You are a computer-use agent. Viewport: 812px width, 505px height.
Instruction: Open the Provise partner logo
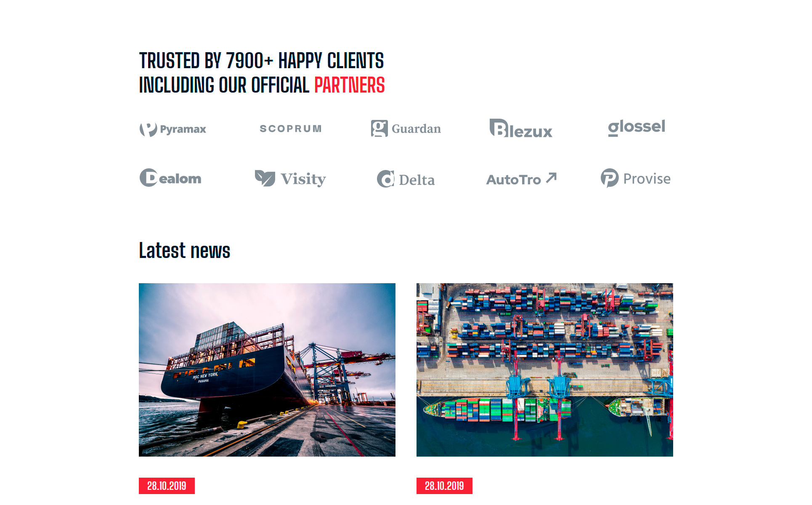(636, 178)
